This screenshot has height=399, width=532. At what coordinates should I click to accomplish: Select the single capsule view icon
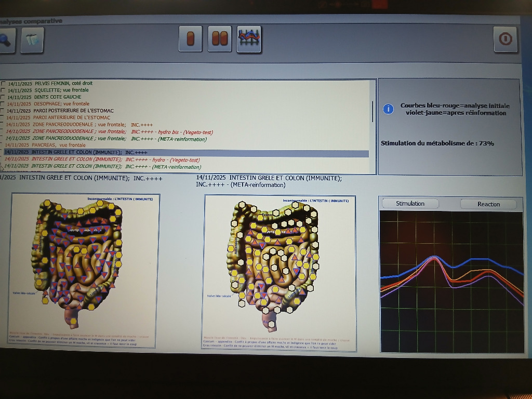[x=190, y=39]
